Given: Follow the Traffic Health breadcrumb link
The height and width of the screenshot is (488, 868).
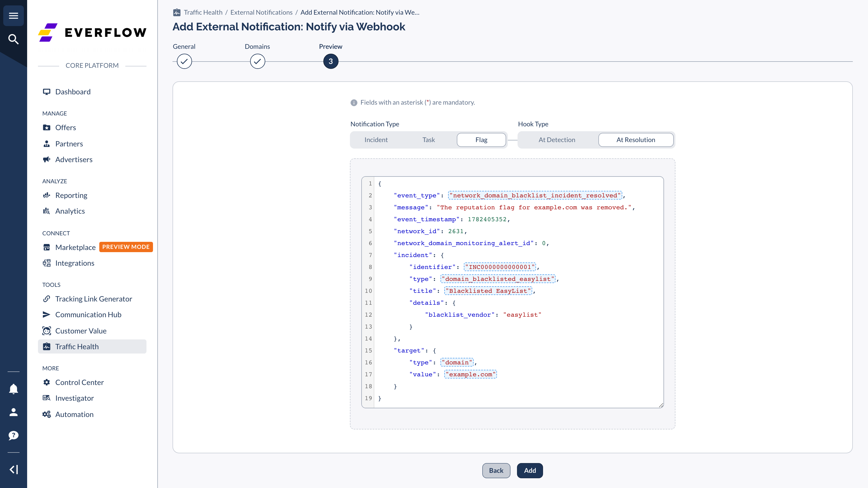Looking at the screenshot, I should pyautogui.click(x=203, y=12).
